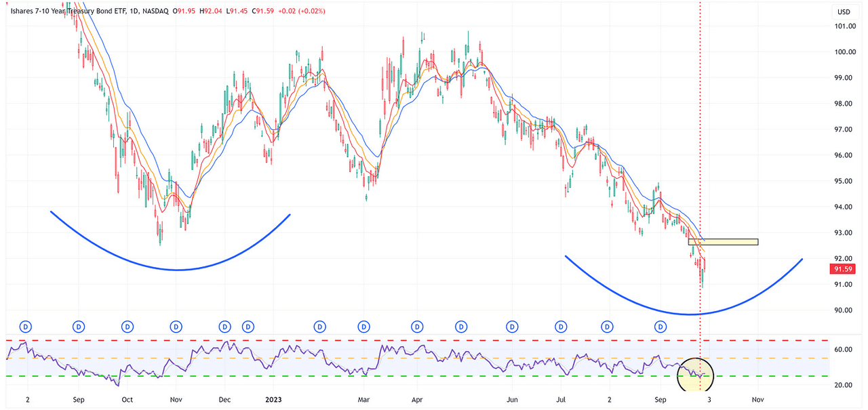Click the D dividend marker below November 2022
868x410 pixels.
click(x=176, y=326)
